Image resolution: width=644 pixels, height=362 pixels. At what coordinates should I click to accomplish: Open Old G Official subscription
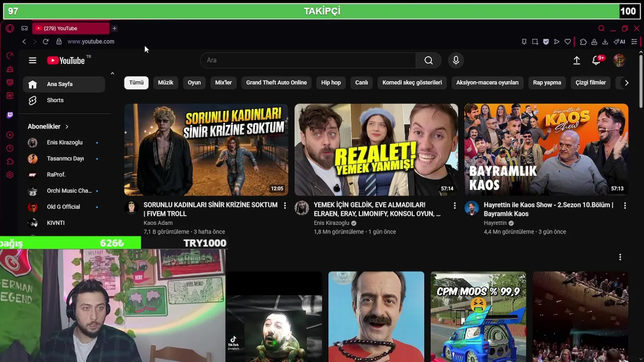(64, 207)
